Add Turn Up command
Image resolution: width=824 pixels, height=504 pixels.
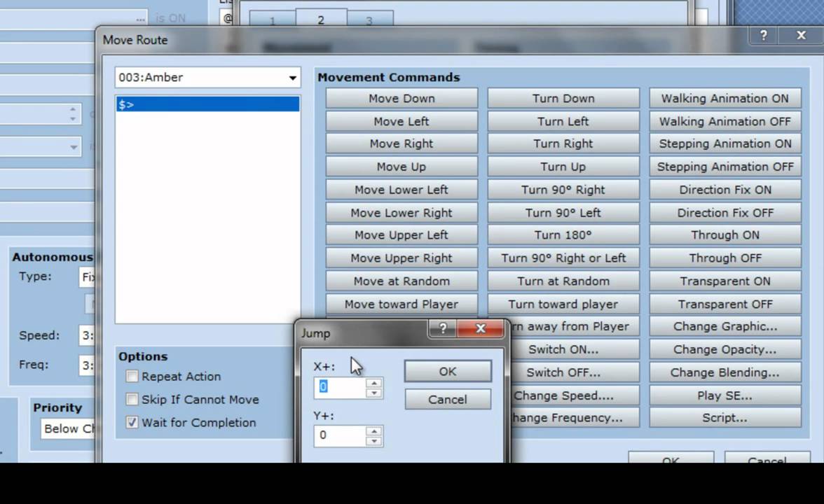point(563,167)
